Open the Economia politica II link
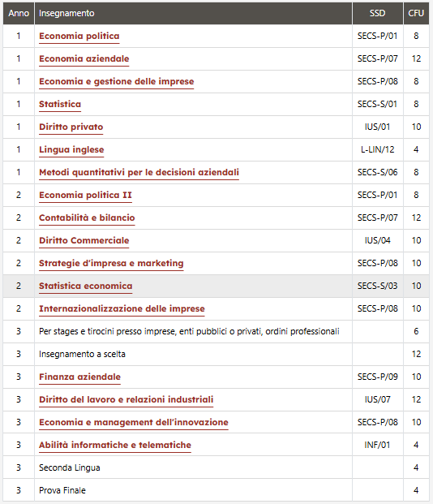Screen dimensions: 433x504 pyautogui.click(x=85, y=195)
